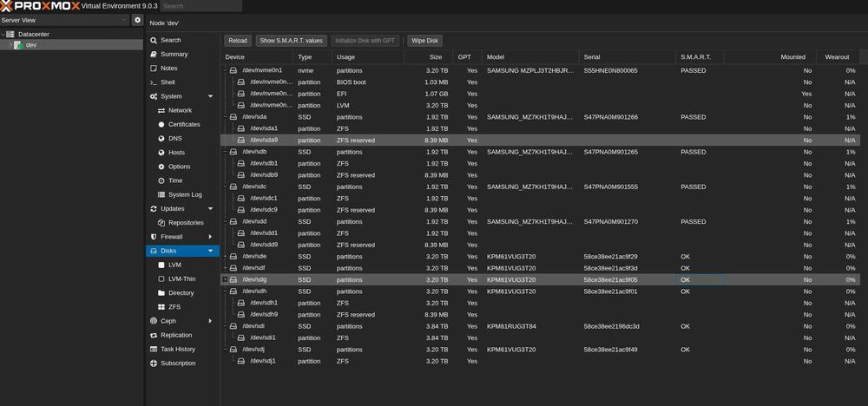Sort by the S.M.A.R.T. column header
Screen dimensions: 868x406
(700, 57)
